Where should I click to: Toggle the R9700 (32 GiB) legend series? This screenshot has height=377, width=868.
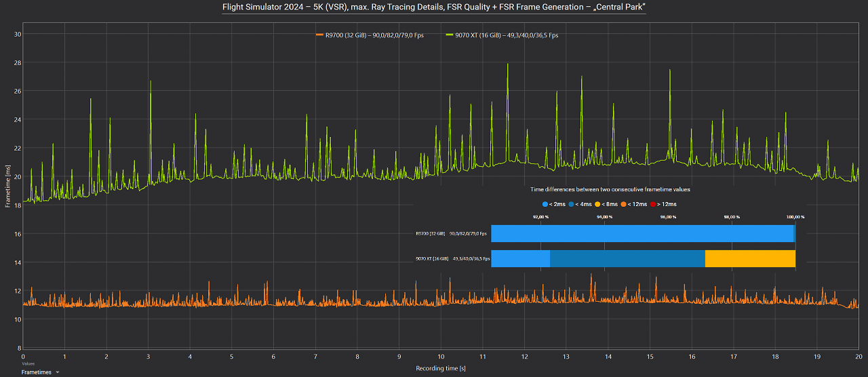click(370, 35)
